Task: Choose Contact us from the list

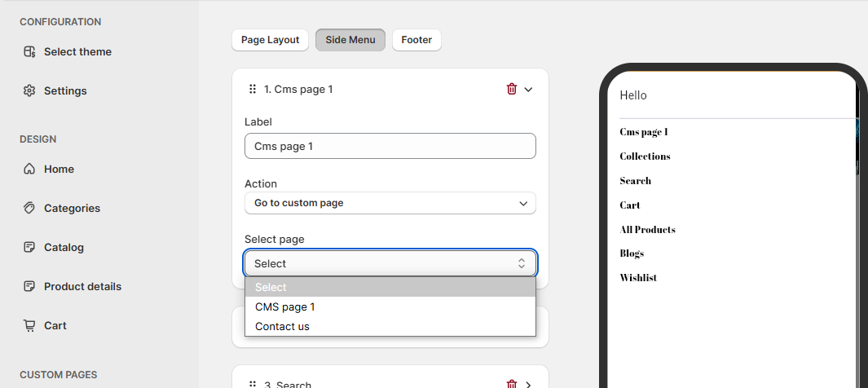Action: 390,327
